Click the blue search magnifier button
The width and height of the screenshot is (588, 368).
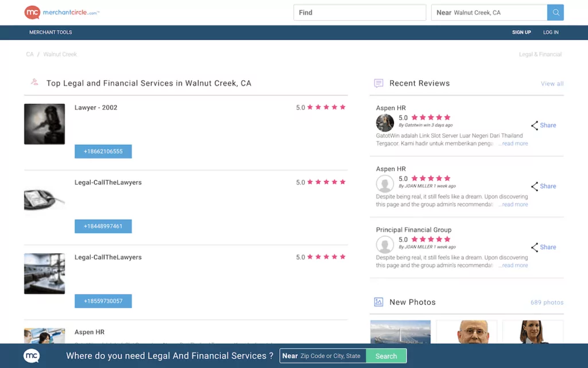tap(555, 13)
